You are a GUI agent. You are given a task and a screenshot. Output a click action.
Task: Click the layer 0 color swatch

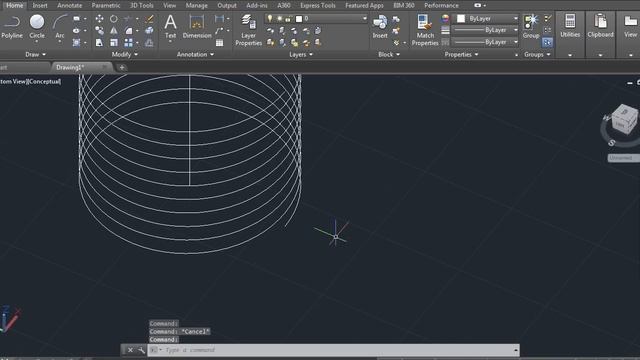pyautogui.click(x=299, y=19)
